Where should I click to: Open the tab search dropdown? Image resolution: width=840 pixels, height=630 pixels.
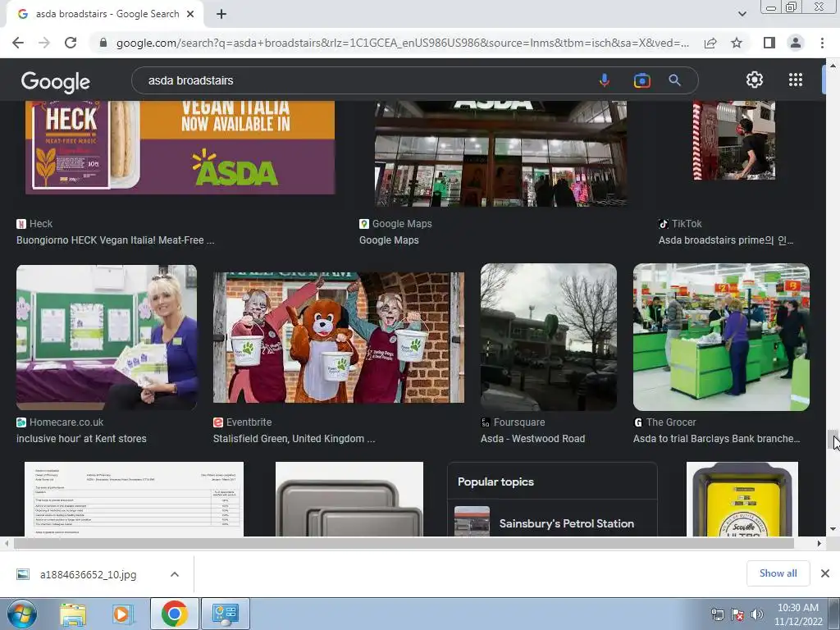click(742, 14)
